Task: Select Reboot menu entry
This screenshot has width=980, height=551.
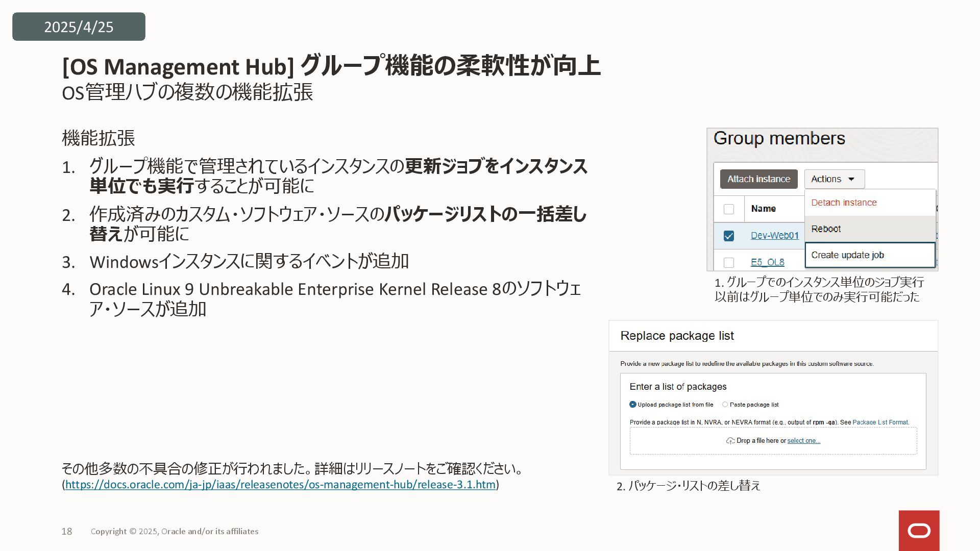Action: 826,229
